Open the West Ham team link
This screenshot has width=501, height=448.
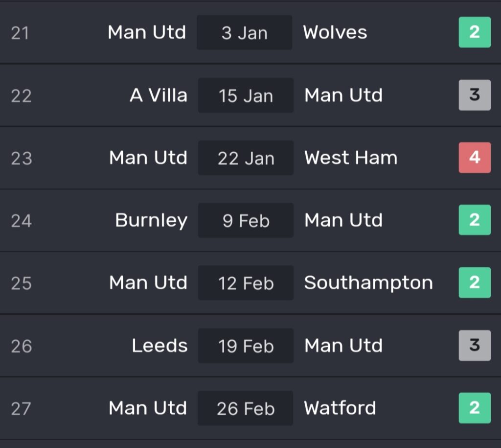[x=351, y=158]
